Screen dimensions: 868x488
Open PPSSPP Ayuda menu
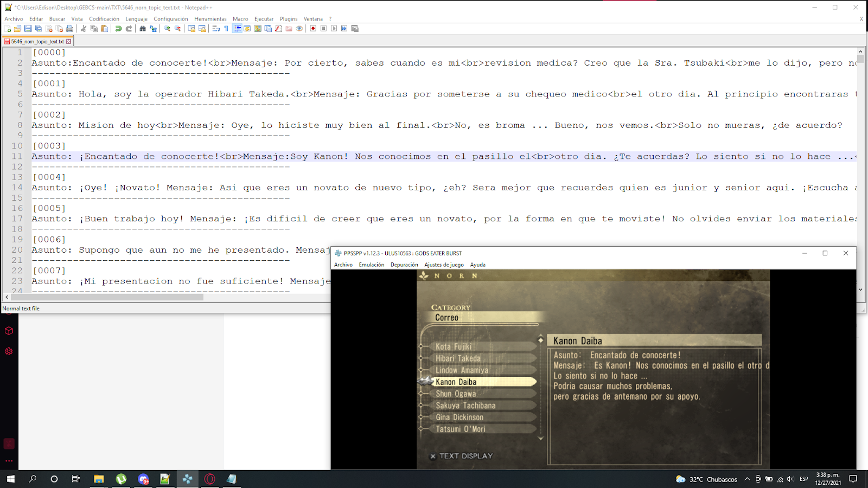[477, 265]
